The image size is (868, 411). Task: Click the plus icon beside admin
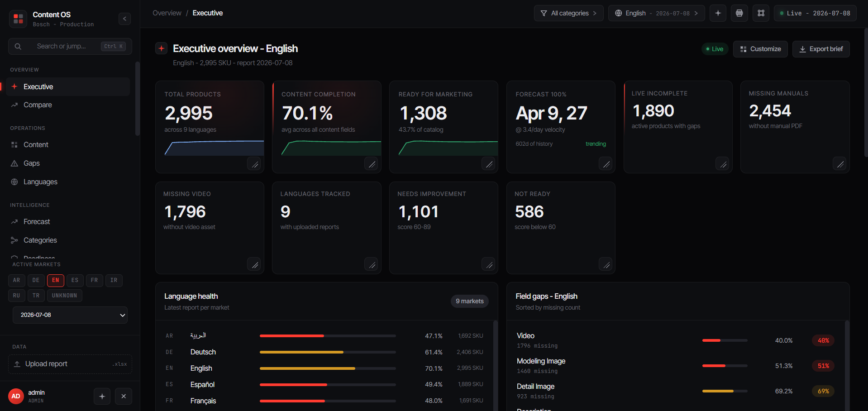click(102, 397)
